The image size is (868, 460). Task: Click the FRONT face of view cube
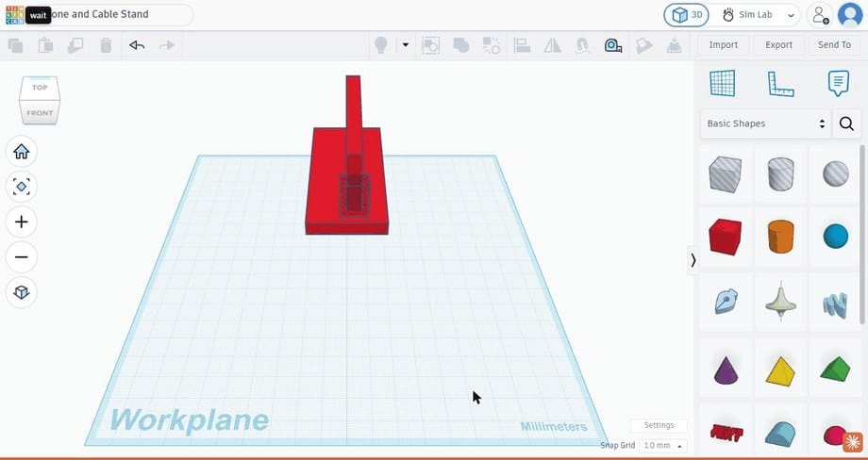tap(40, 113)
